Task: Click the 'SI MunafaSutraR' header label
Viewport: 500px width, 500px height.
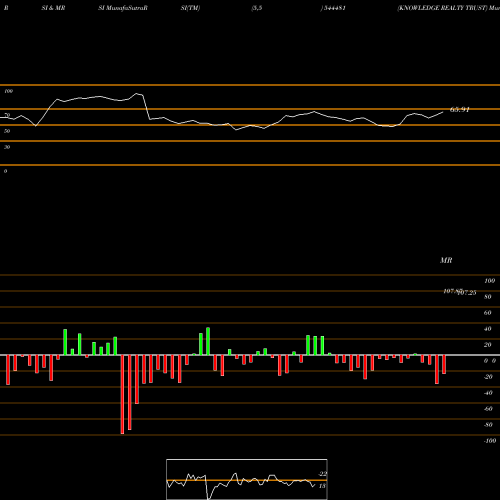Action: tap(123, 8)
